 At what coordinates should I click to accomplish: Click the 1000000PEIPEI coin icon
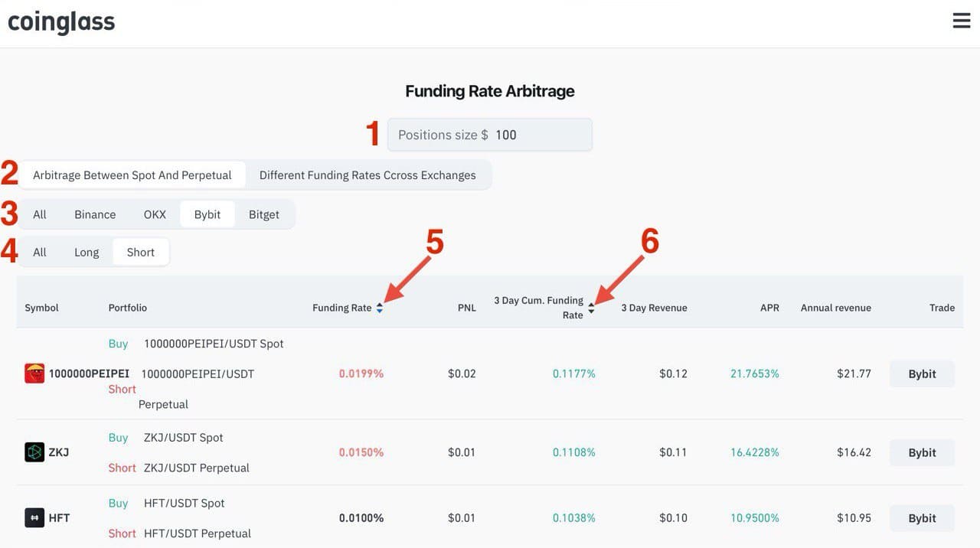coord(34,373)
